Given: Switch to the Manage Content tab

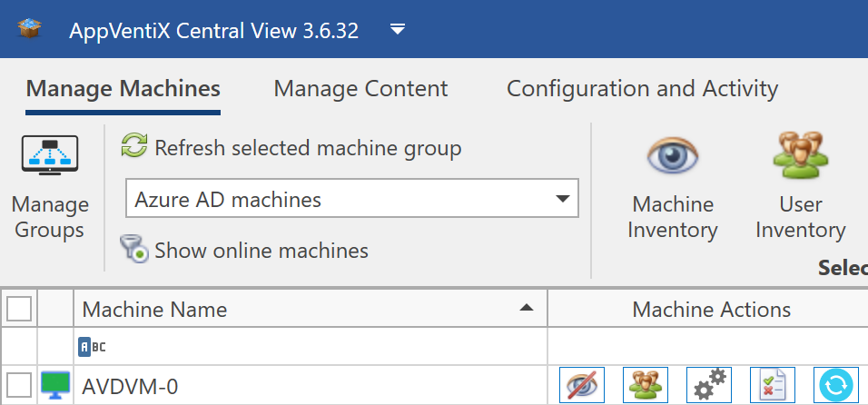Looking at the screenshot, I should point(360,89).
